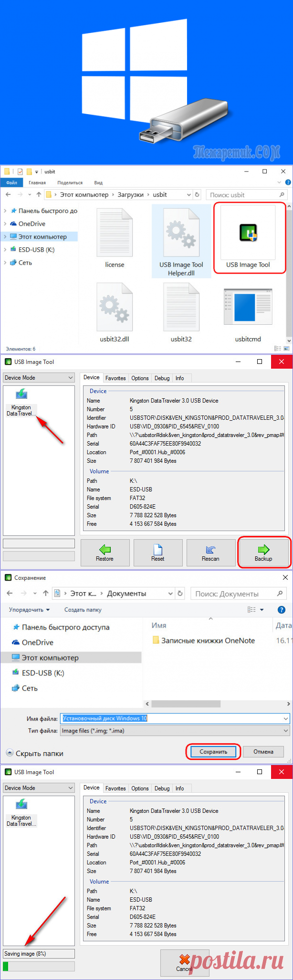This screenshot has height=980, width=293.
Task: Select ESD-USB (K:) drive in Сохранение dialog
Action: (38, 673)
